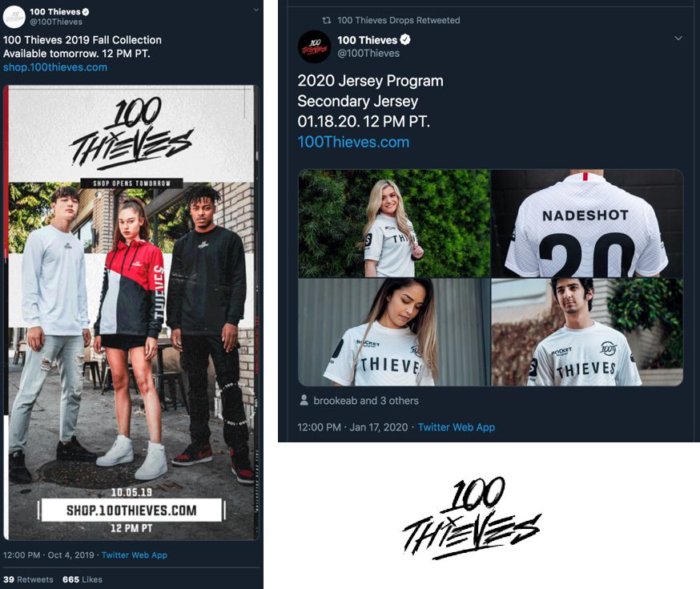Open the NADESHOT jersey back photo
The image size is (700, 589).
click(x=587, y=224)
